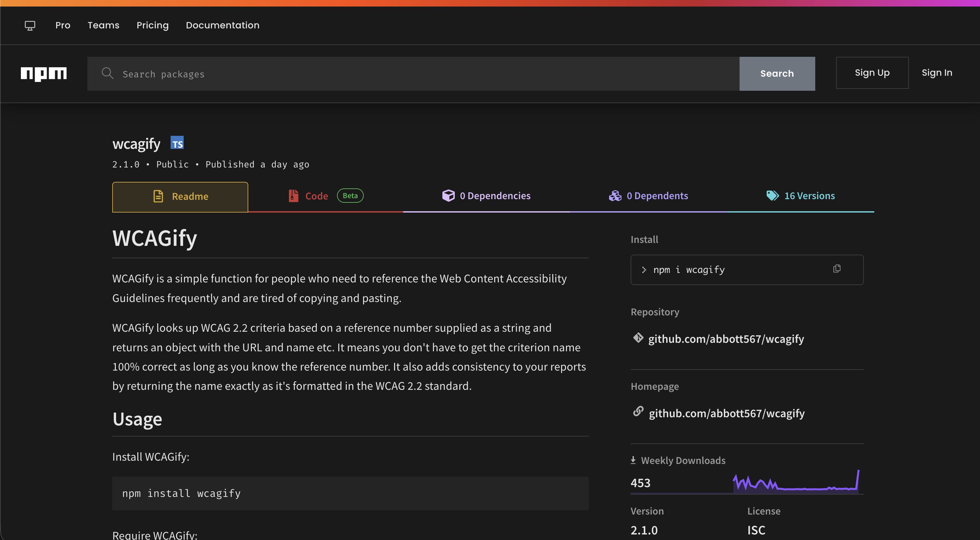The width and height of the screenshot is (980, 540).
Task: Switch to the Code tab
Action: click(x=326, y=196)
